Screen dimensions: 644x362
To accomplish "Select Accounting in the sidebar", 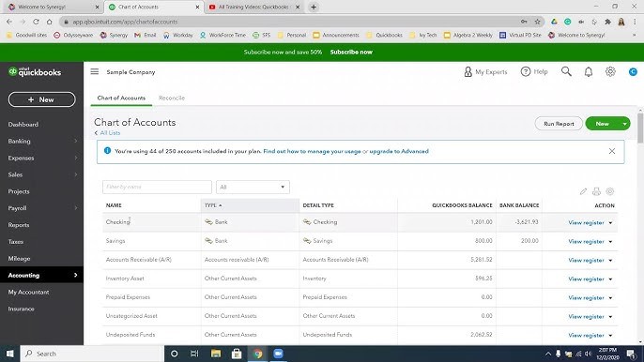I will pos(41,275).
